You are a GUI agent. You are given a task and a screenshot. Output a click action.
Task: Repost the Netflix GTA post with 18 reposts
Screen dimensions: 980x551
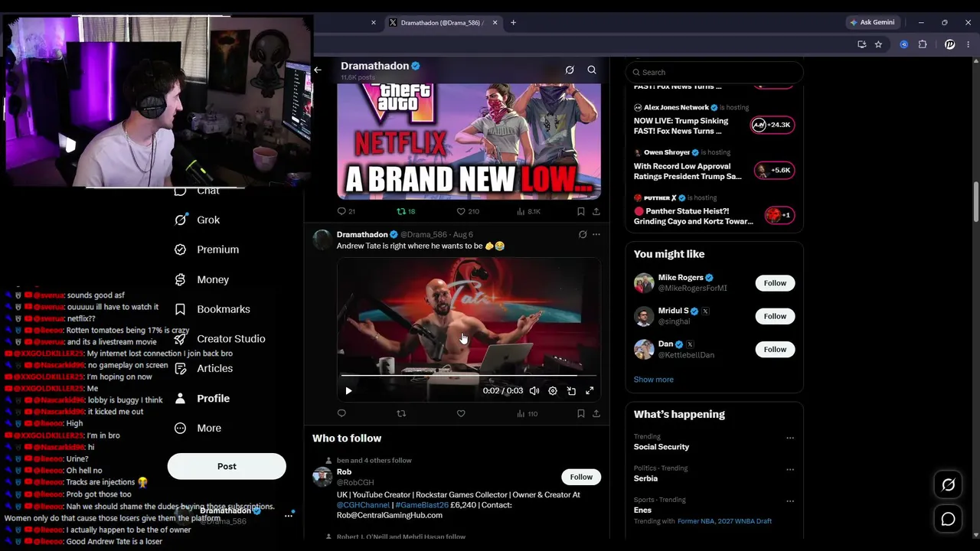coord(406,211)
